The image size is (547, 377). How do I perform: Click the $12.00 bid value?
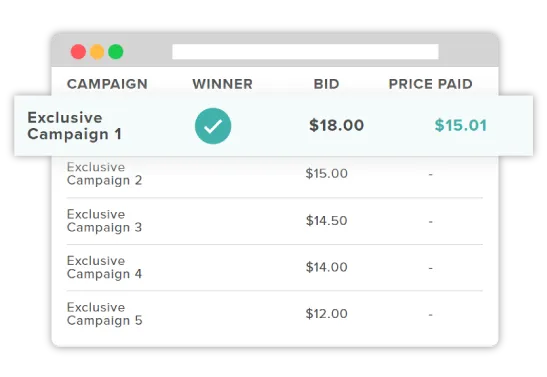click(327, 314)
